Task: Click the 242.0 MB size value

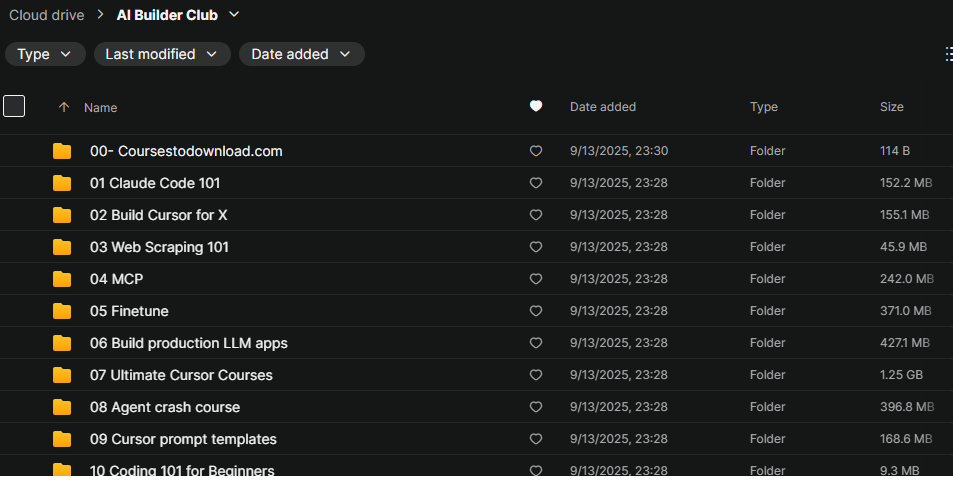Action: coord(907,279)
